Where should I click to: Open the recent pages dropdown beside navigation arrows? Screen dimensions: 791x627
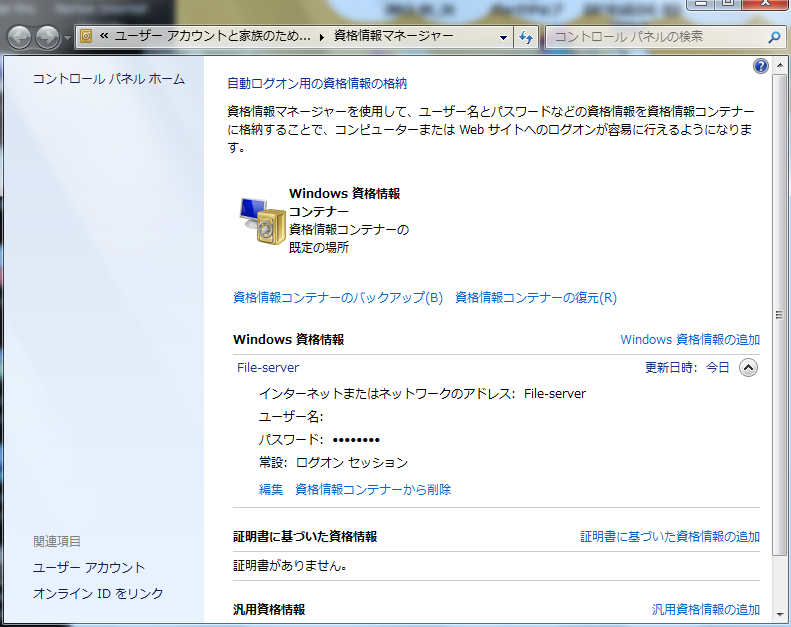coord(67,38)
